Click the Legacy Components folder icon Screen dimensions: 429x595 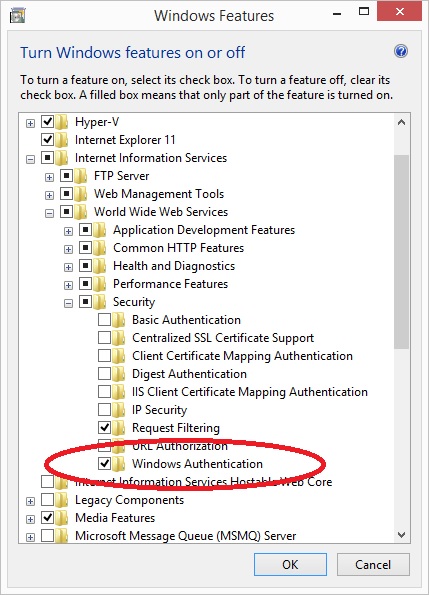pyautogui.click(x=62, y=500)
